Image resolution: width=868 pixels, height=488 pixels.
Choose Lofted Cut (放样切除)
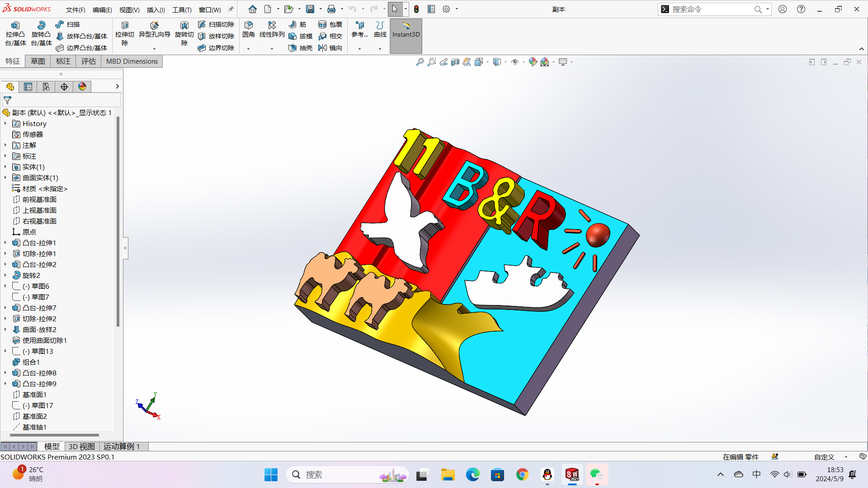click(x=216, y=36)
